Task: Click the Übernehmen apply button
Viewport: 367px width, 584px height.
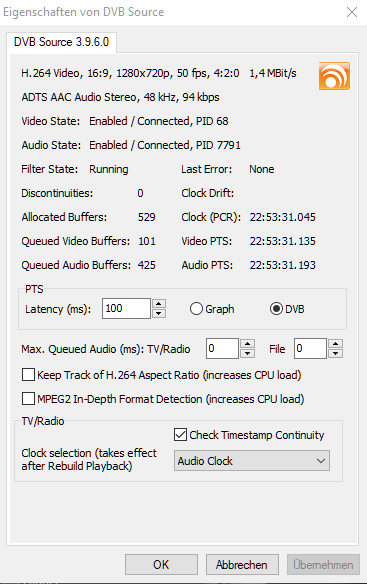Action: [323, 565]
